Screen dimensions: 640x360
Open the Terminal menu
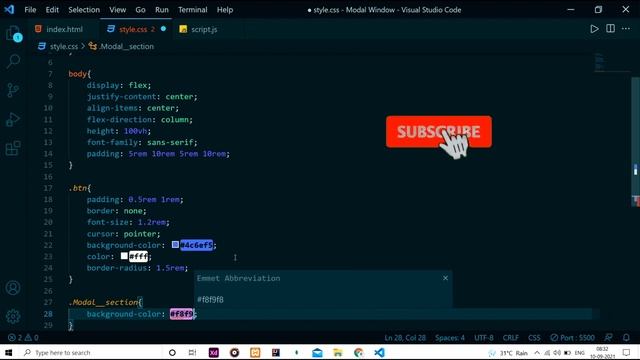pos(193,9)
